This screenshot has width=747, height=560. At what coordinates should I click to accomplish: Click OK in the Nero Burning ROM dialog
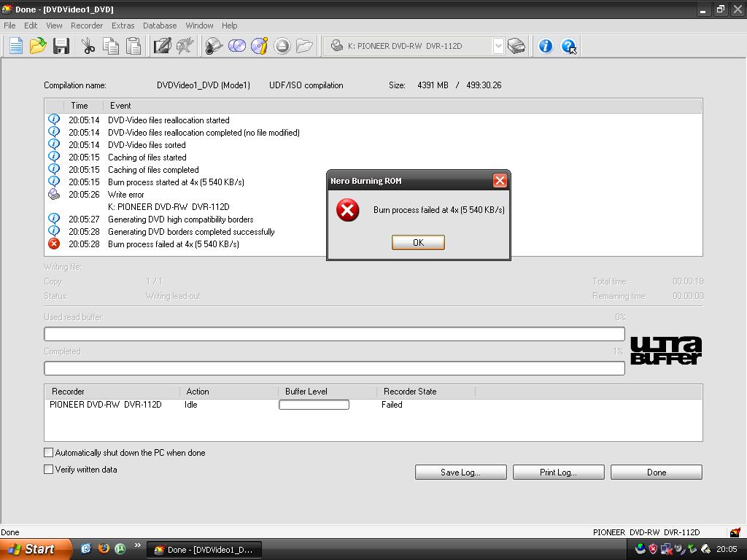[x=418, y=242]
